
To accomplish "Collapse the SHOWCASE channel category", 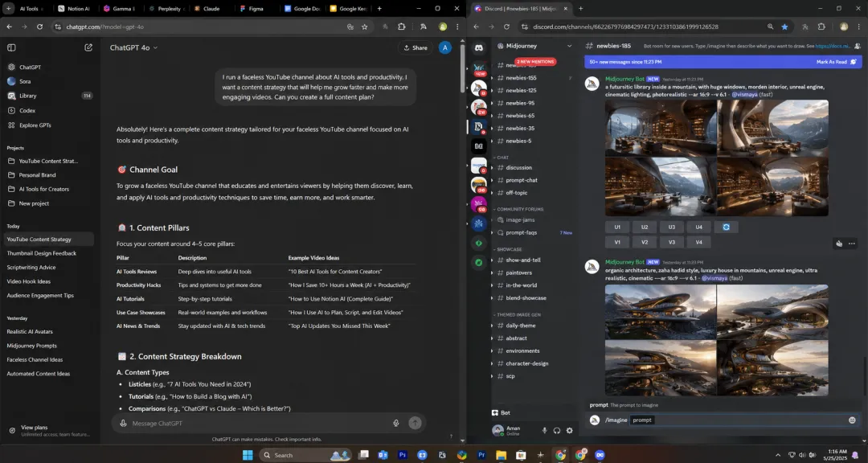I will 508,249.
